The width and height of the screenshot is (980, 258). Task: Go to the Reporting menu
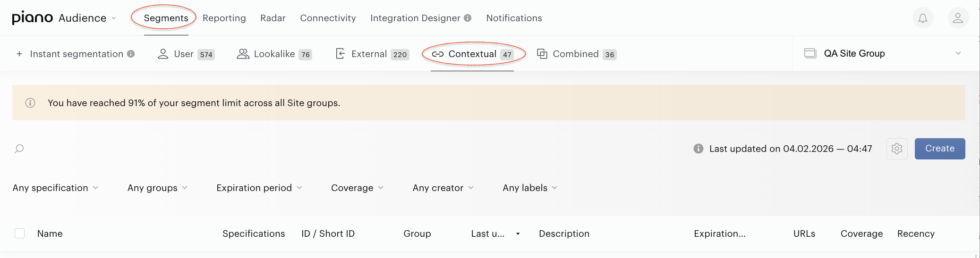[224, 18]
